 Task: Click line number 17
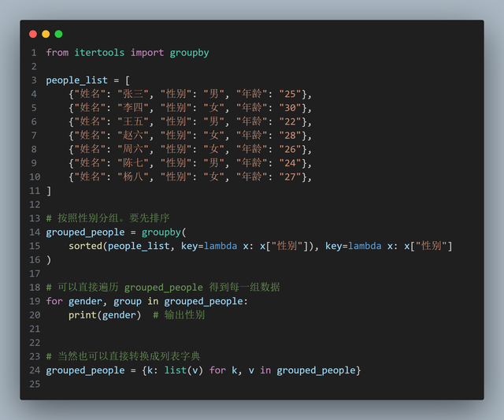tap(35, 273)
